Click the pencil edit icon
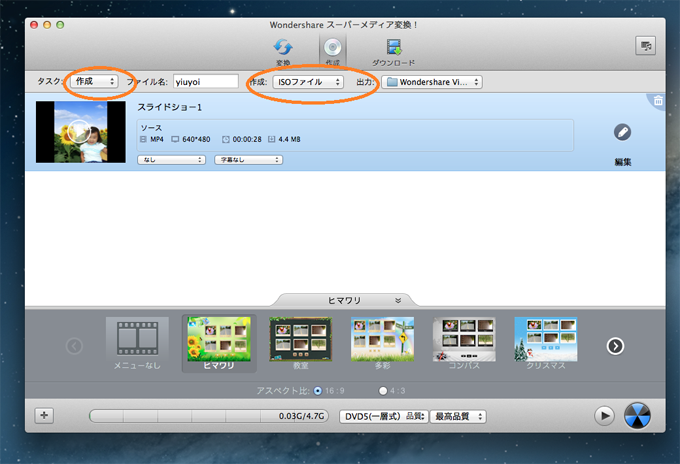Image resolution: width=680 pixels, height=464 pixels. pos(622,132)
